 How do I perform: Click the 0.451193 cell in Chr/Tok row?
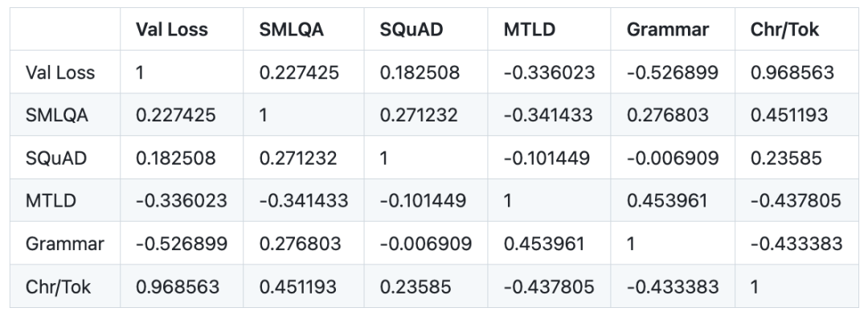click(x=298, y=287)
